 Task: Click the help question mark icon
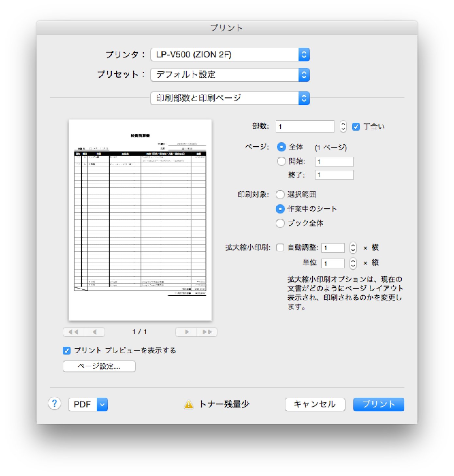55,404
